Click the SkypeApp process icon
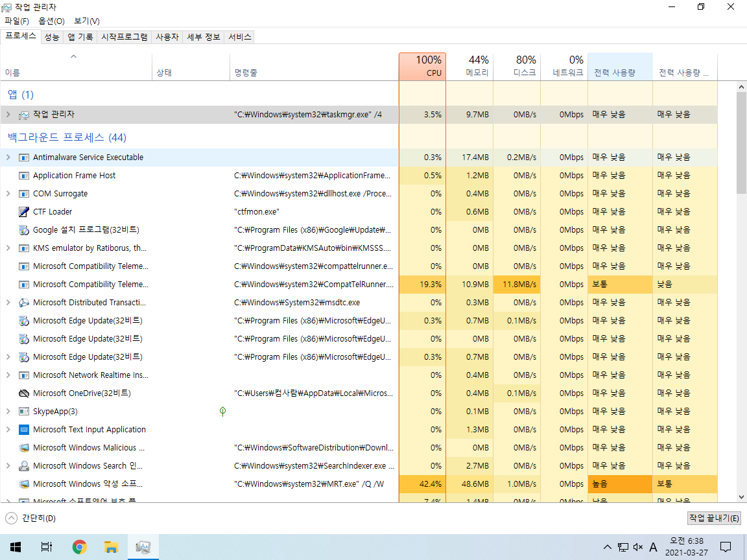Viewport: 747px width, 560px height. [x=24, y=412]
